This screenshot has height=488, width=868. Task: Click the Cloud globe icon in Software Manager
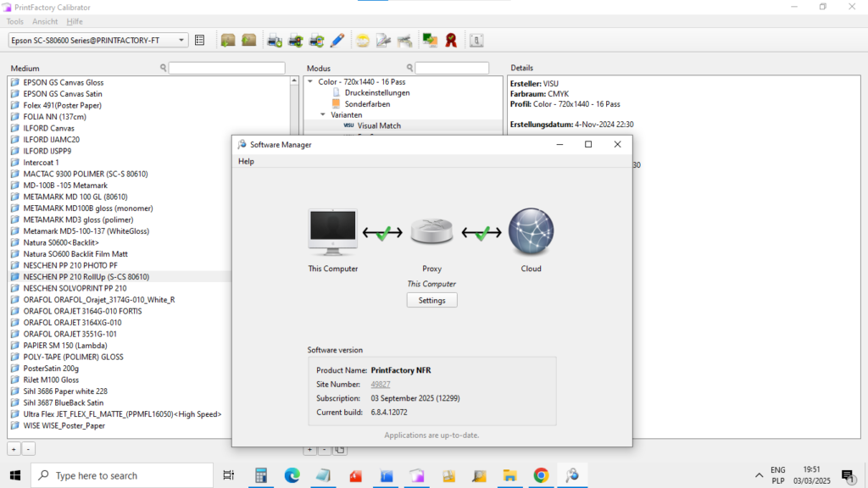click(x=531, y=230)
